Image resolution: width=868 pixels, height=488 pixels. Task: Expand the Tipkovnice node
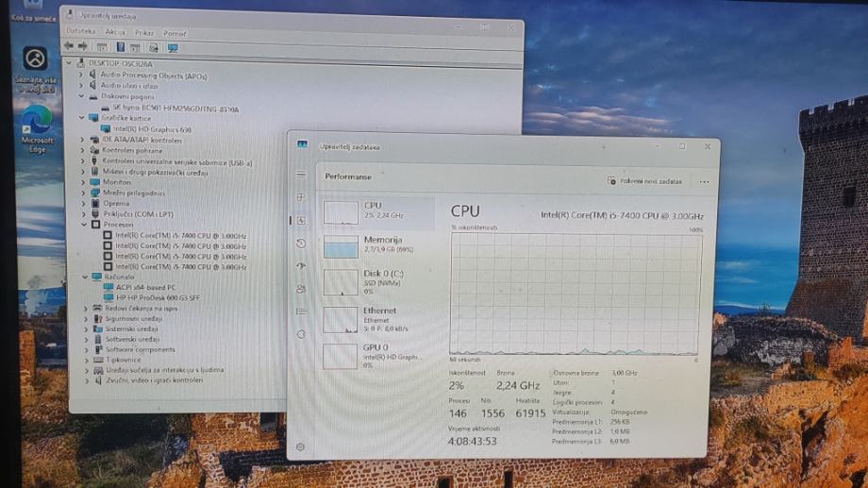point(87,360)
